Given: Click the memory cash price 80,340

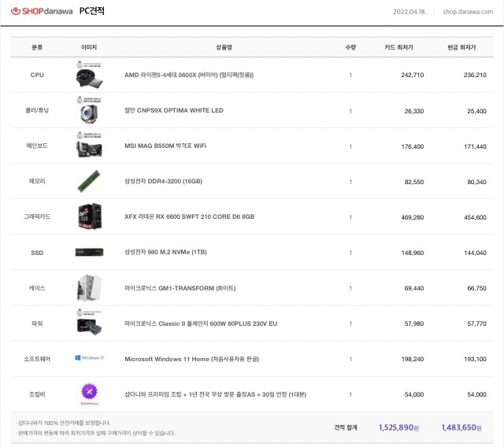Looking at the screenshot, I should pyautogui.click(x=476, y=182).
